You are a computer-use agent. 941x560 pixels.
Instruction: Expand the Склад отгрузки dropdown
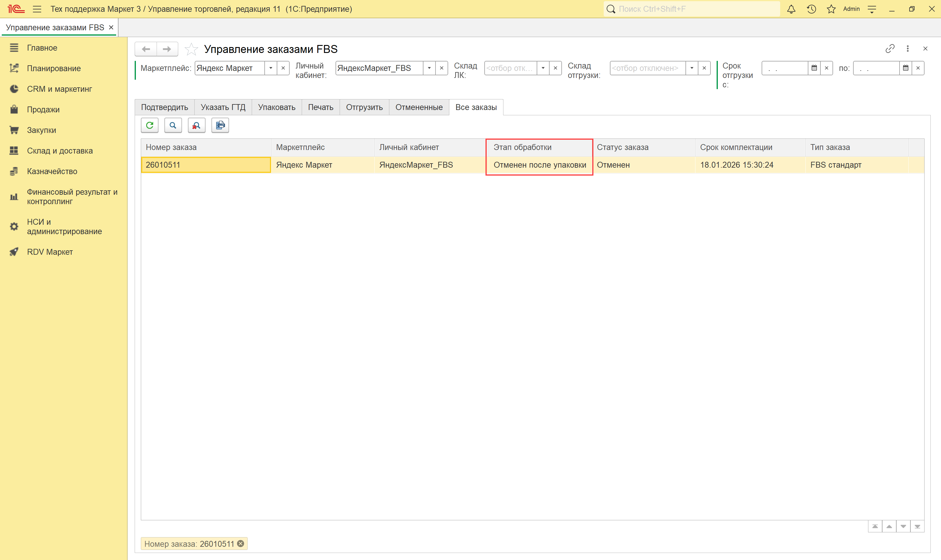click(x=692, y=68)
